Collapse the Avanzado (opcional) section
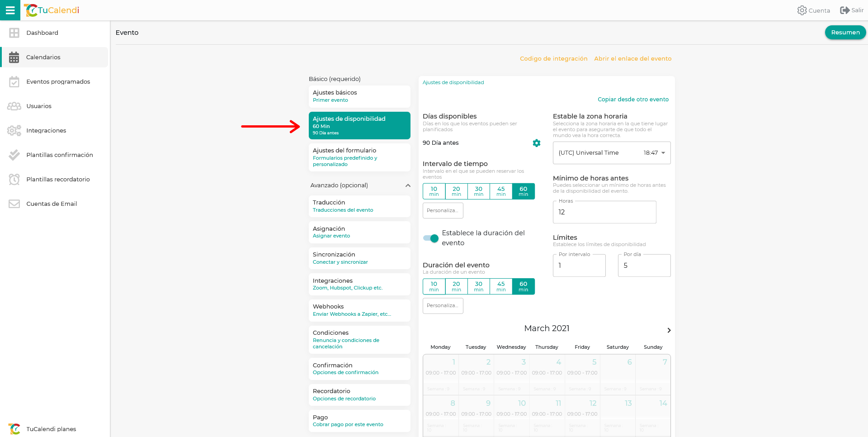The height and width of the screenshot is (437, 868). tap(408, 185)
